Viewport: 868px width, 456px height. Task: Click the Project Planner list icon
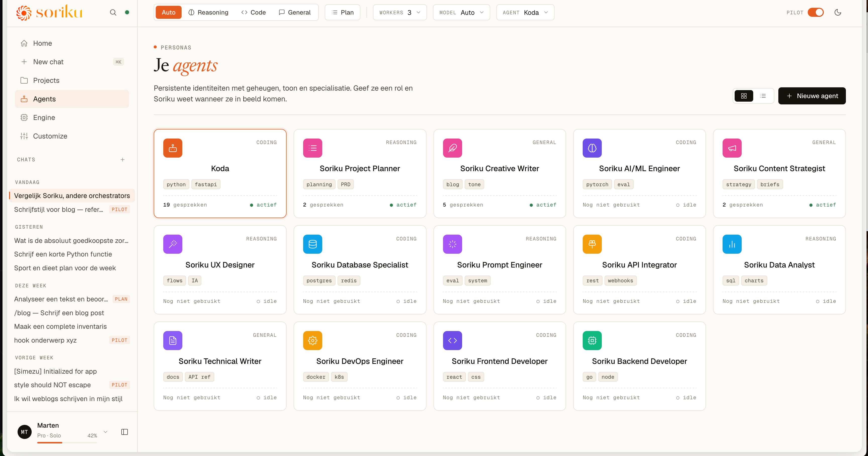[x=313, y=148]
